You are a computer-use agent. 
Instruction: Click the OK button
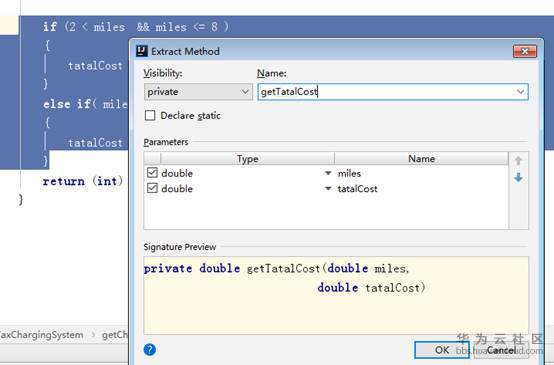pyautogui.click(x=442, y=350)
